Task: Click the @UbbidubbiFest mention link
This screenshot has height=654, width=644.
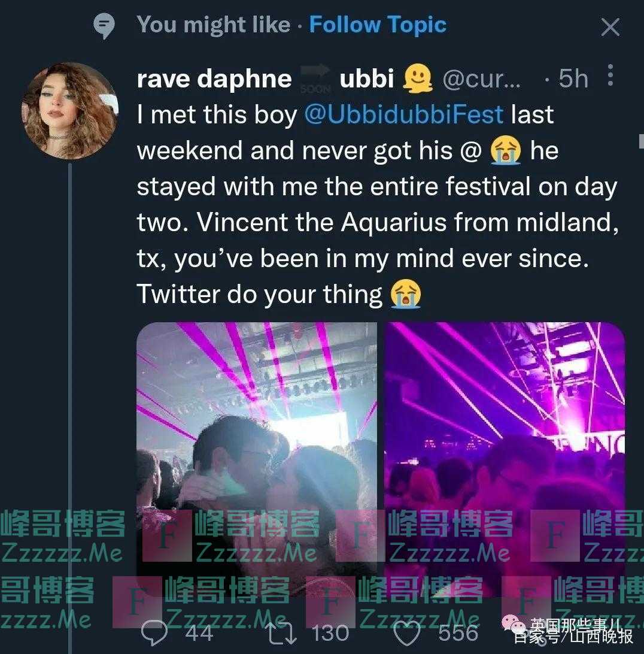Action: 404,114
